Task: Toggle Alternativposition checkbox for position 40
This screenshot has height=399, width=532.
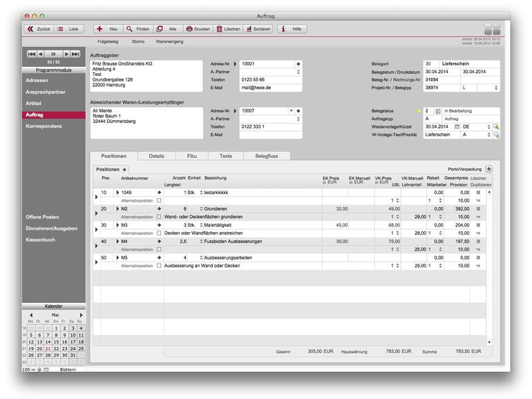Action: (159, 249)
